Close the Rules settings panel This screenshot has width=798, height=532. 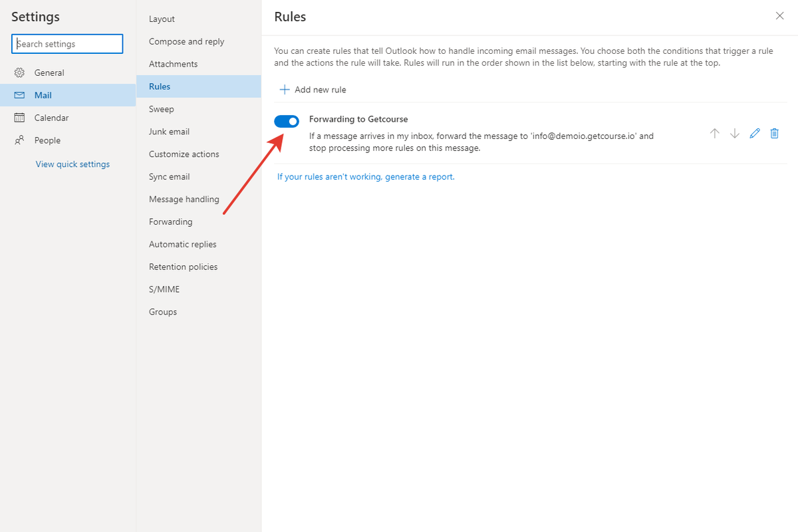(x=780, y=16)
